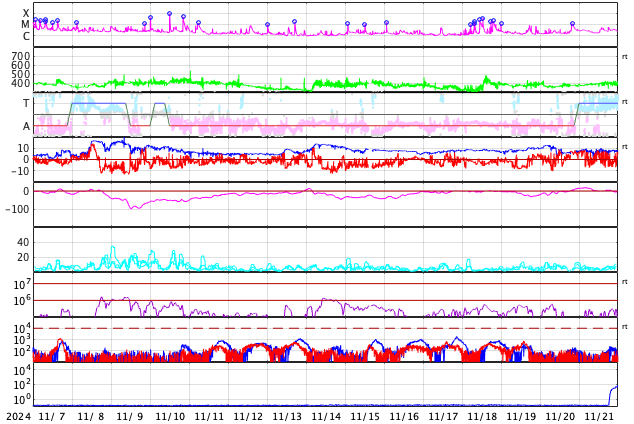Click the 11/ 9 date label

pyautogui.click(x=131, y=416)
